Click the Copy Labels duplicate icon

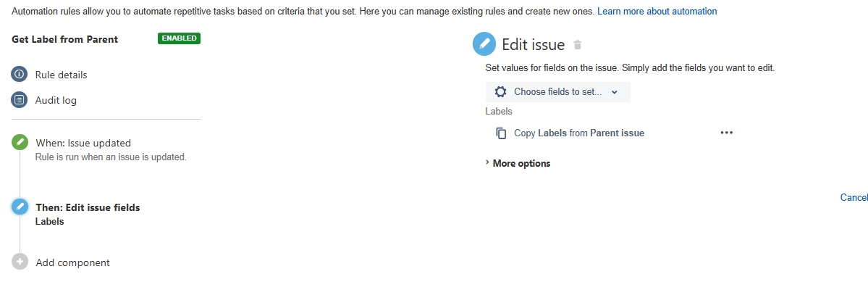[501, 133]
